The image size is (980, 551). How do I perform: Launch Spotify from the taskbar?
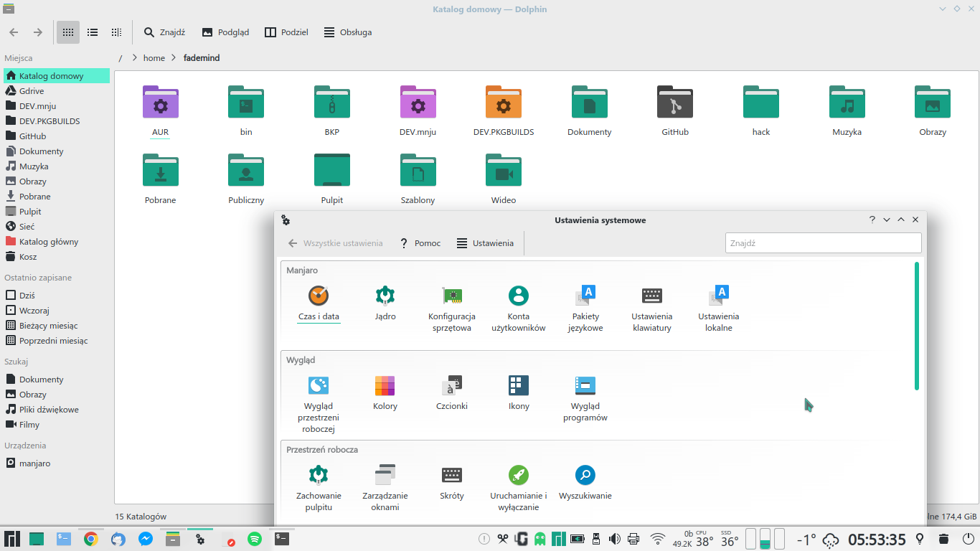click(256, 539)
